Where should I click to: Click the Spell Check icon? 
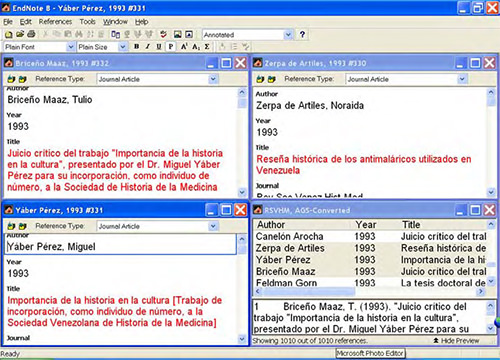(163, 34)
